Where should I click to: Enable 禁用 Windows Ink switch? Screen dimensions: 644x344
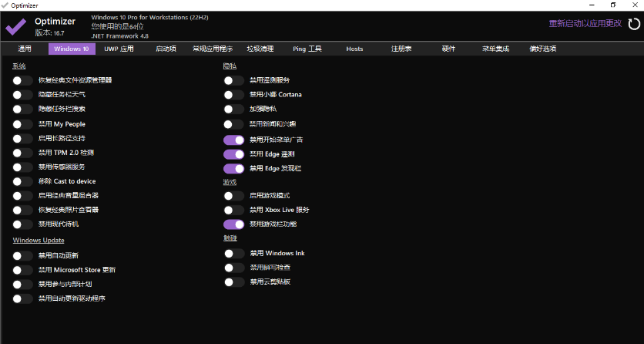click(233, 253)
